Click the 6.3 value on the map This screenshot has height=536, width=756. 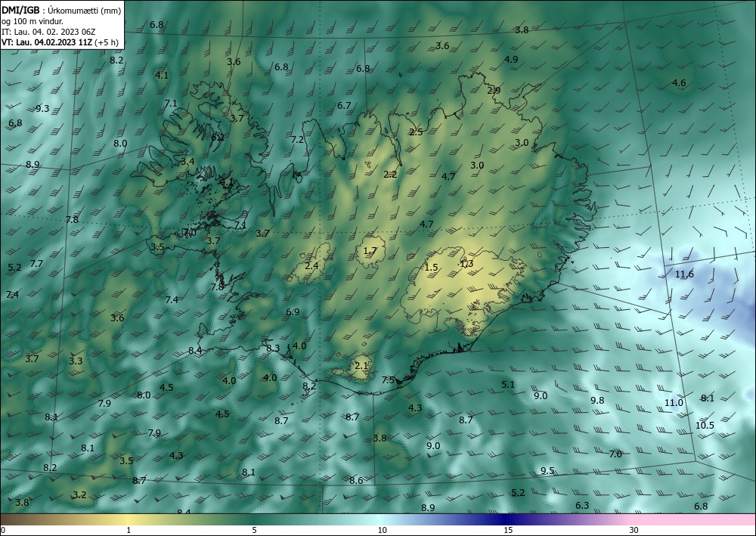point(582,506)
